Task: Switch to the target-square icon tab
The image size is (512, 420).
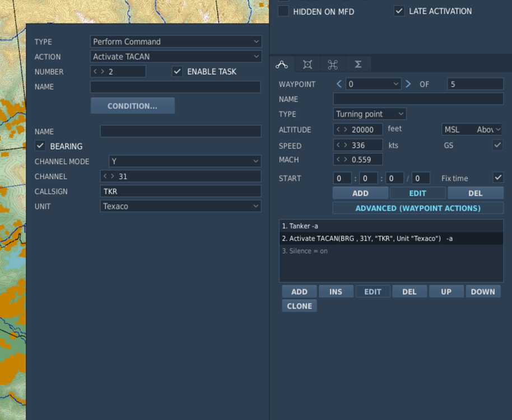Action: (308, 64)
